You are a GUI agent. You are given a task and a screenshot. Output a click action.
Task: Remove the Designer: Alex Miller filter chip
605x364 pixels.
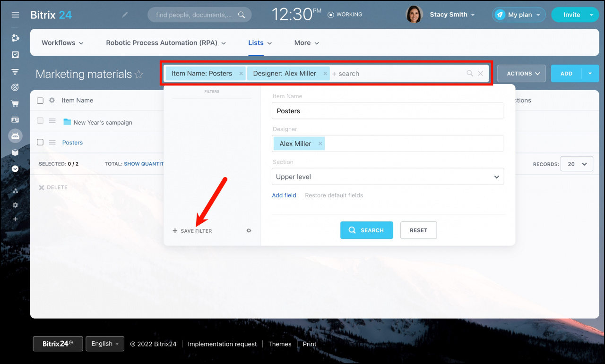[325, 74]
